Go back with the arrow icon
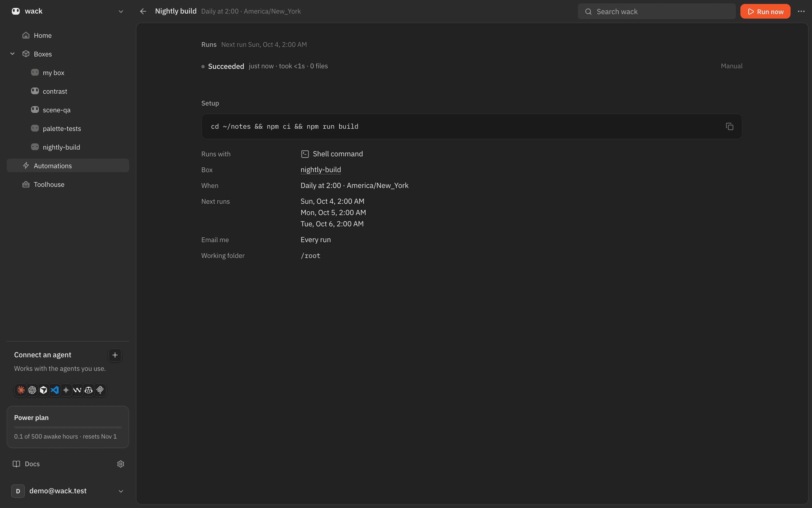Screen dimensions: 812x508 [143, 11]
